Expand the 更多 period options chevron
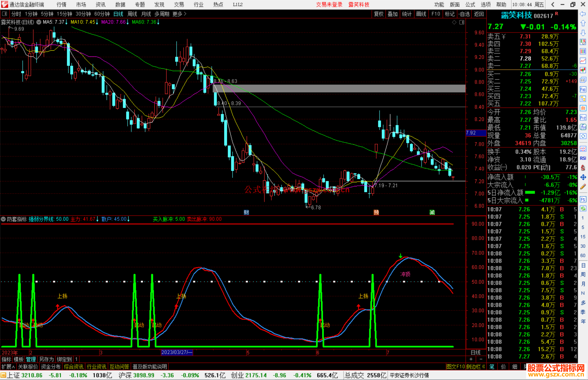 pos(185,14)
